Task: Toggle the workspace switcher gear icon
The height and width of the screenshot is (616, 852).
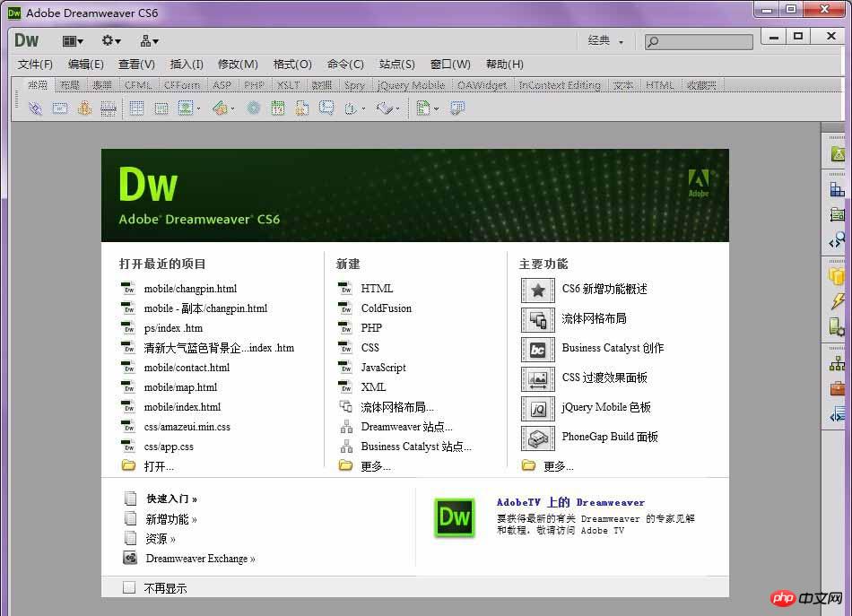Action: [x=106, y=40]
